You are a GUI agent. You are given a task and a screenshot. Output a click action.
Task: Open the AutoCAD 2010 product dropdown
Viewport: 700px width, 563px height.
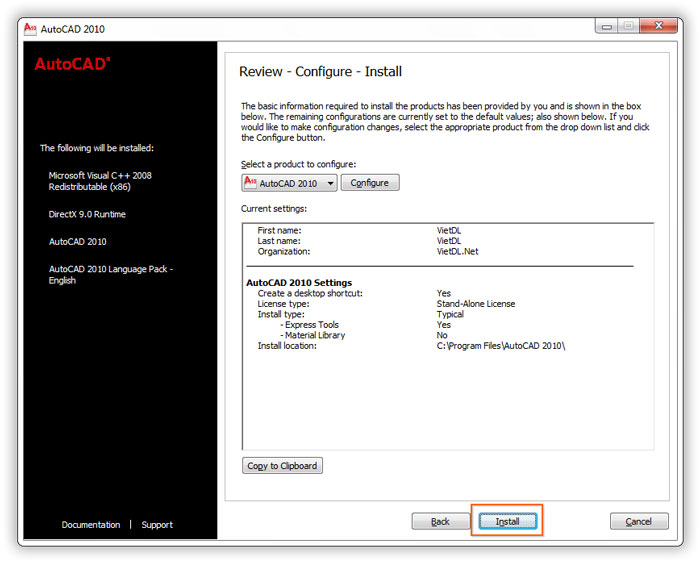coord(289,183)
